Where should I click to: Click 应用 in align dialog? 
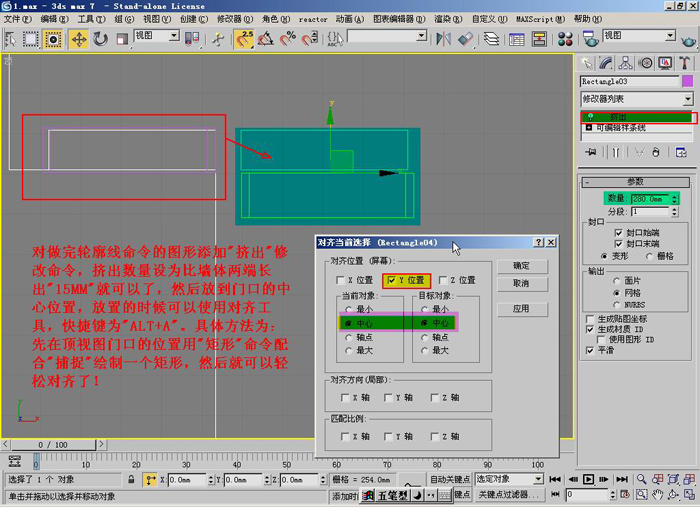pyautogui.click(x=521, y=309)
